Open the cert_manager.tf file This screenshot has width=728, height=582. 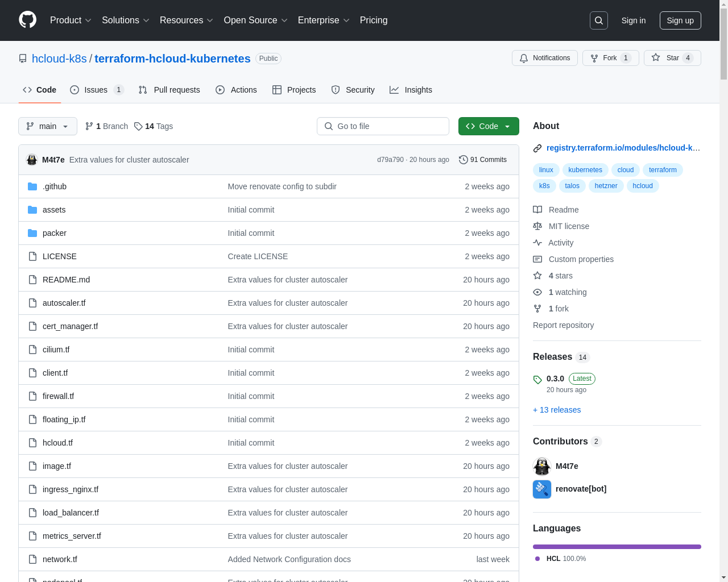(x=70, y=326)
